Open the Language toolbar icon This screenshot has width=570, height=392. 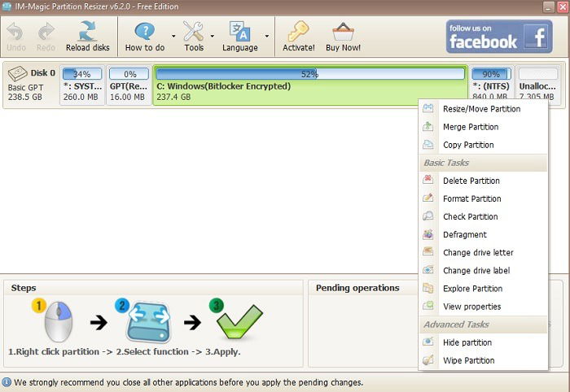click(239, 31)
